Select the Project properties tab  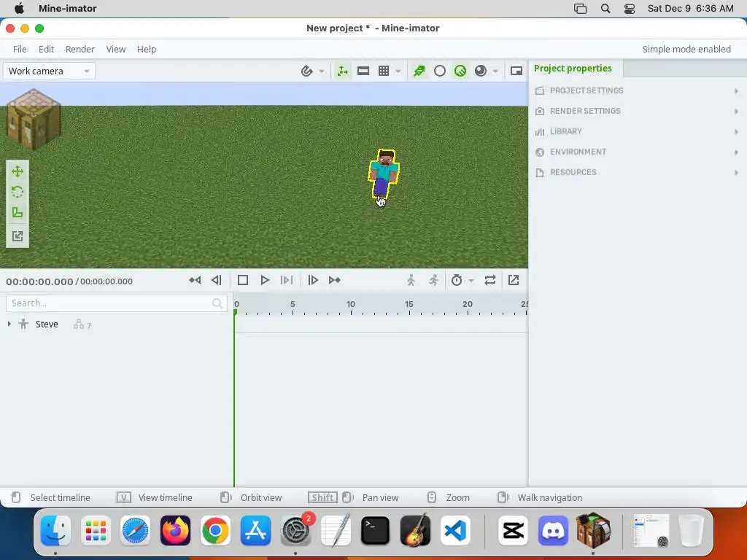point(573,68)
